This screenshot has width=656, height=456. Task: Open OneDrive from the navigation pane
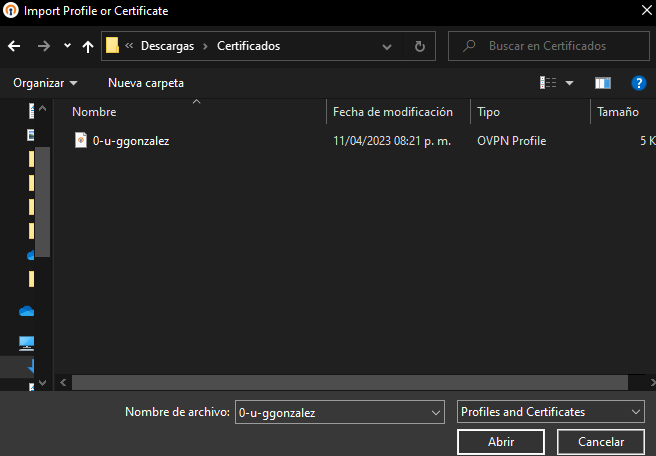pos(26,311)
